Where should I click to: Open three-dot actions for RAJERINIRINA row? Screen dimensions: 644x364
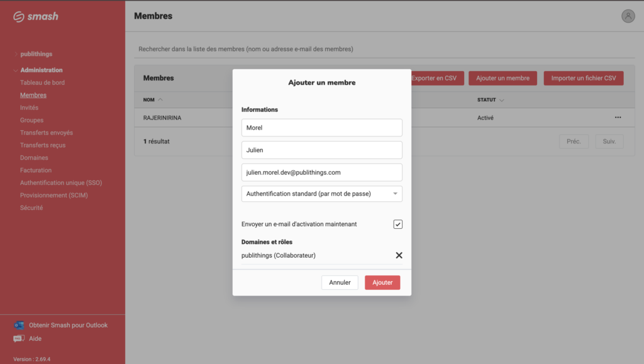point(618,118)
